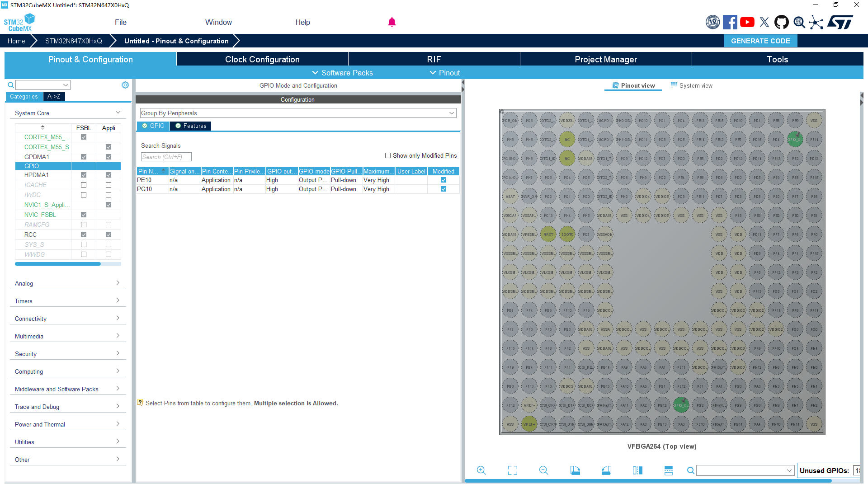
Task: Open the Software Packs dropdown
Action: click(342, 73)
